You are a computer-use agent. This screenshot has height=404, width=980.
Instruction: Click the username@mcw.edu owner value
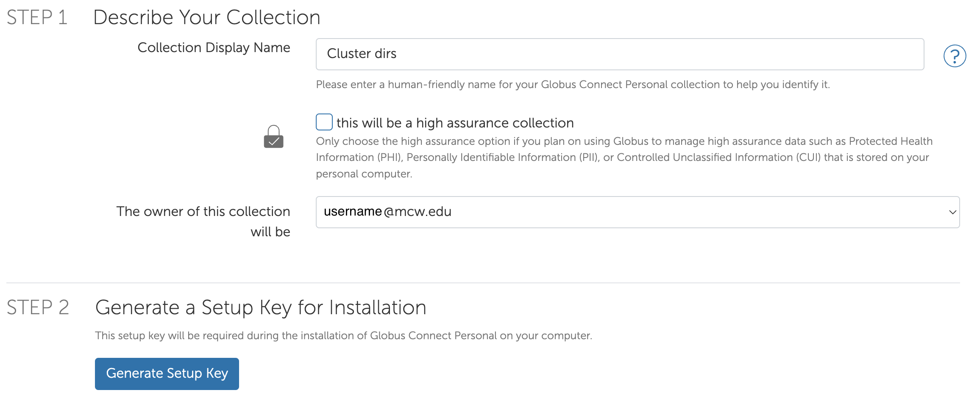tap(387, 211)
